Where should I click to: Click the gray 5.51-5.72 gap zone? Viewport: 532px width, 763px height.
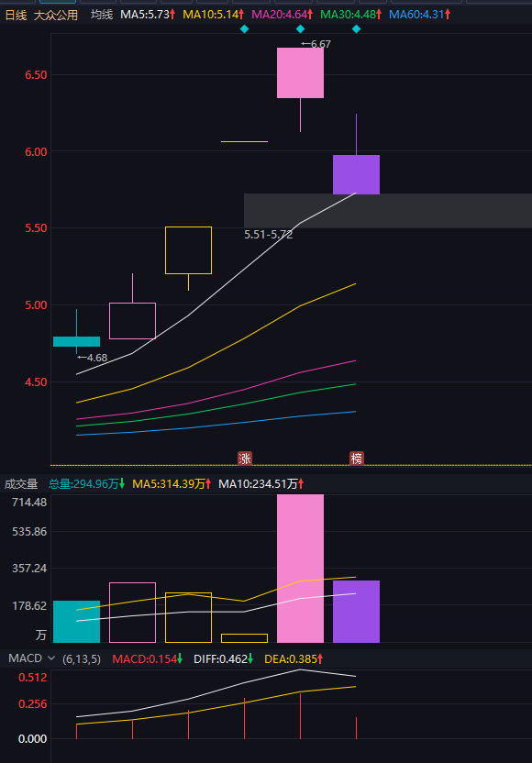coord(388,211)
